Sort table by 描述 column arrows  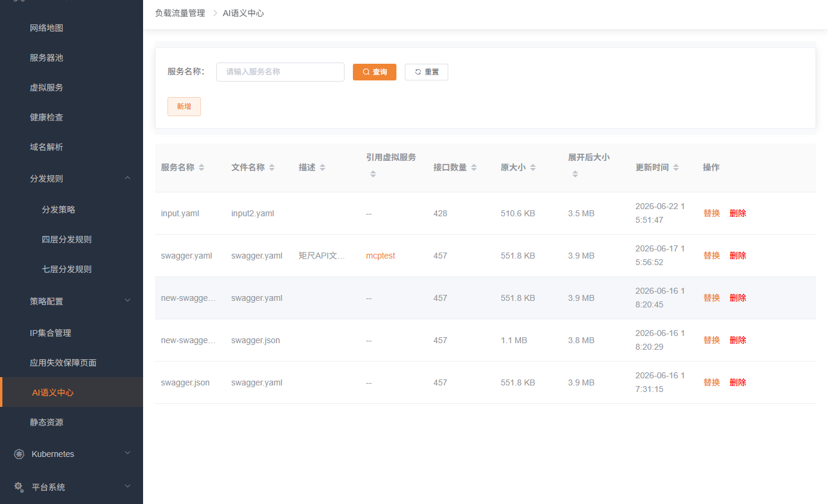tap(322, 168)
